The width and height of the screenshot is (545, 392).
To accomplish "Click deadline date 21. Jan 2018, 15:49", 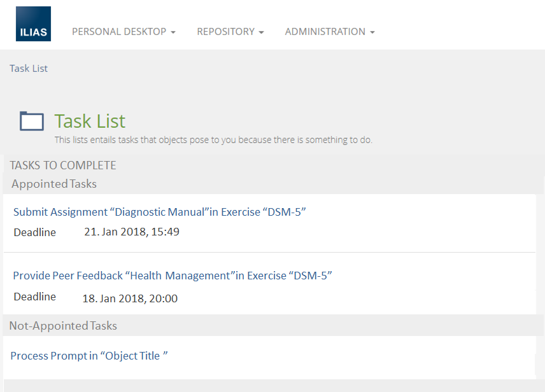I will coord(132,232).
